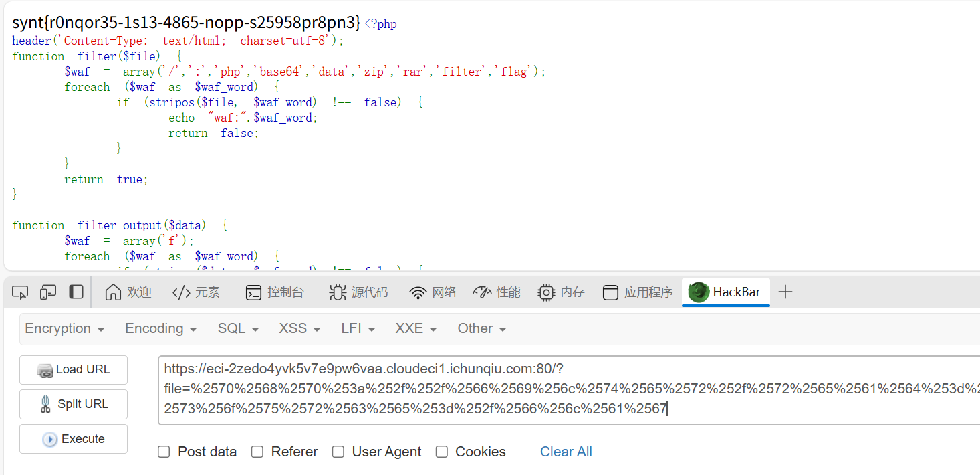
Task: Enable the User Agent checkbox
Action: pos(338,452)
